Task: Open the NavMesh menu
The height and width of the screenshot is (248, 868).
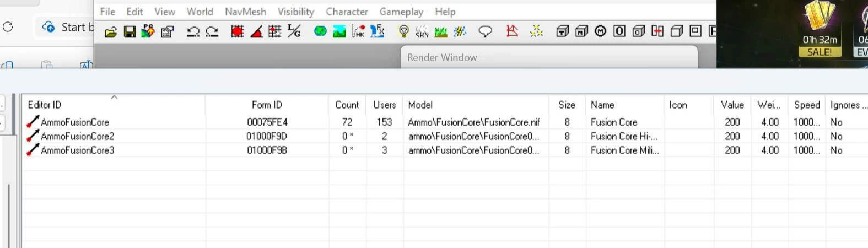Action: (245, 12)
